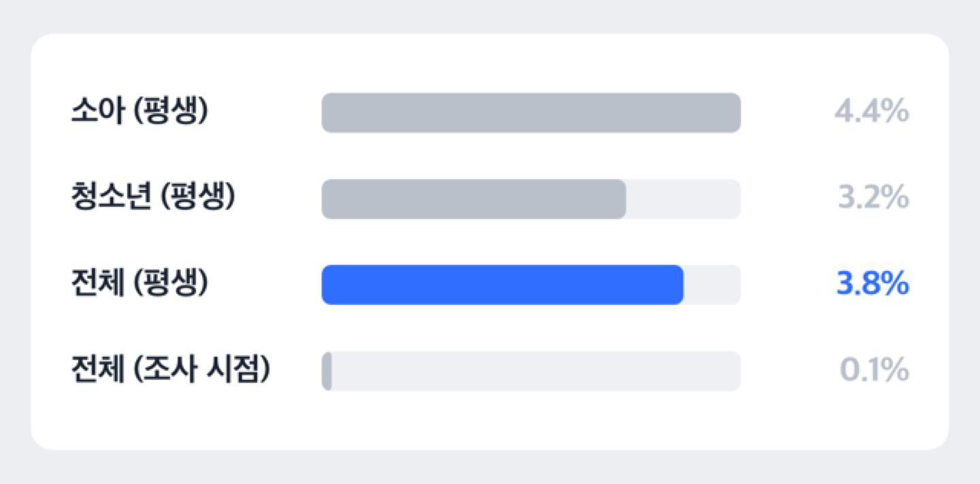Viewport: 980px width, 484px height.
Task: Click the unfilled remainder of 청소년 bar
Action: (x=683, y=199)
